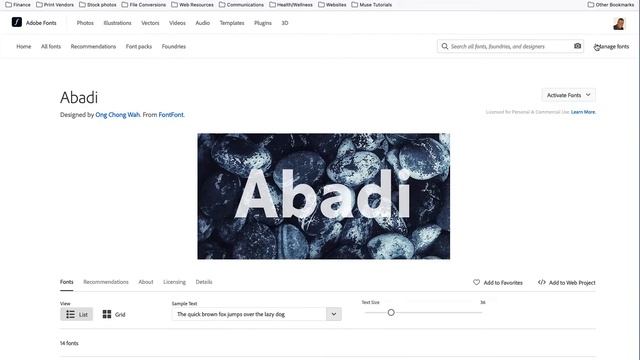The height and width of the screenshot is (360, 640).
Task: Open designer Ong Chong Wah link
Action: [118, 115]
